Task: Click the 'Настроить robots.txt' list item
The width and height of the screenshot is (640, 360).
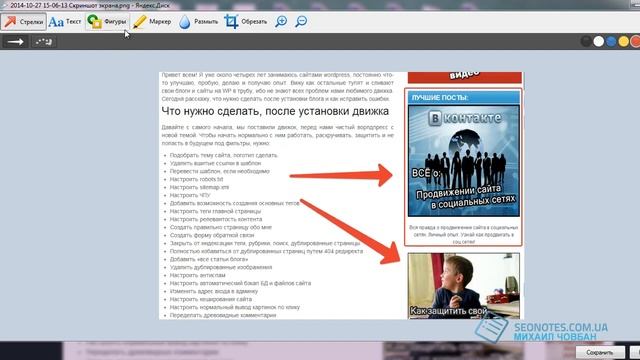Action: (x=197, y=179)
